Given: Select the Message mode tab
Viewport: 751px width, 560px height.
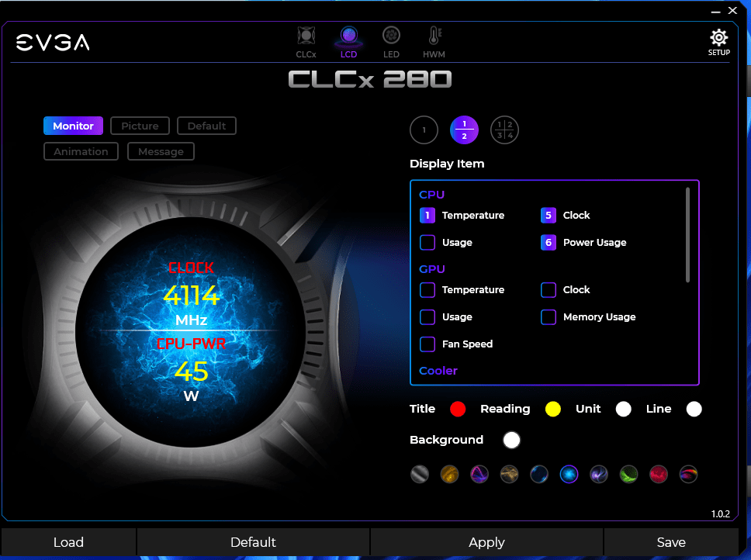Looking at the screenshot, I should click(x=161, y=152).
